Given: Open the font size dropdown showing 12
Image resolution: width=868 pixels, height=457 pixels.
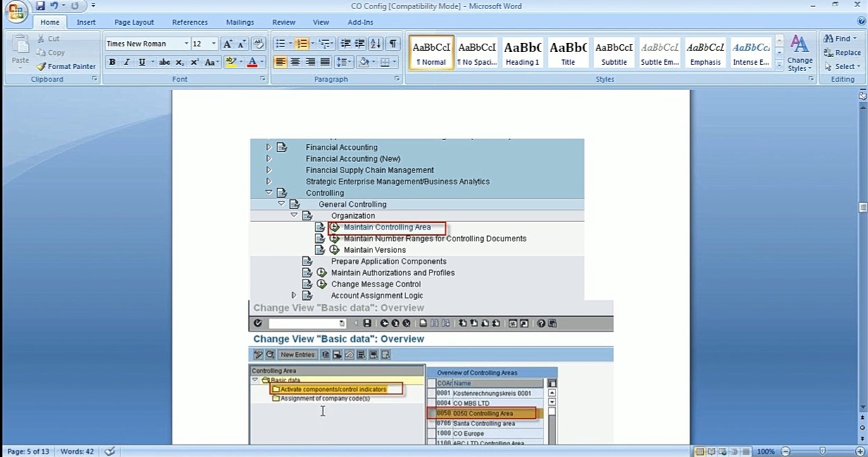Looking at the screenshot, I should coord(214,44).
